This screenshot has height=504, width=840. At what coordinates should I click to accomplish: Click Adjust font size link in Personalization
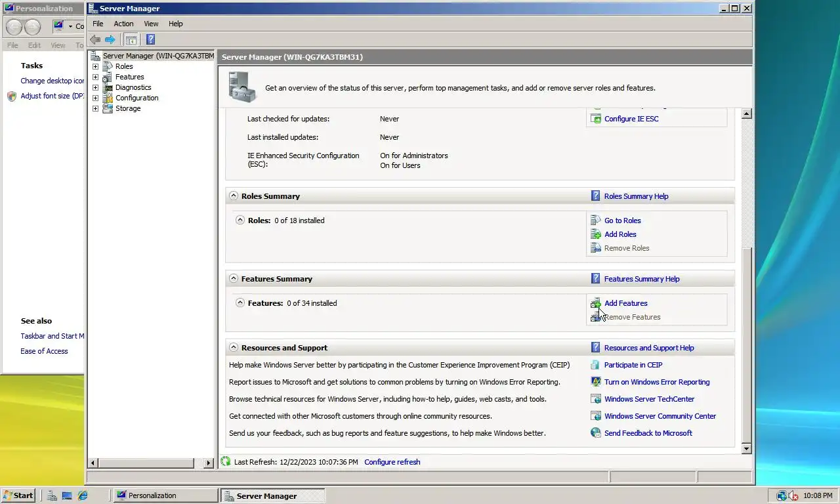tap(52, 96)
